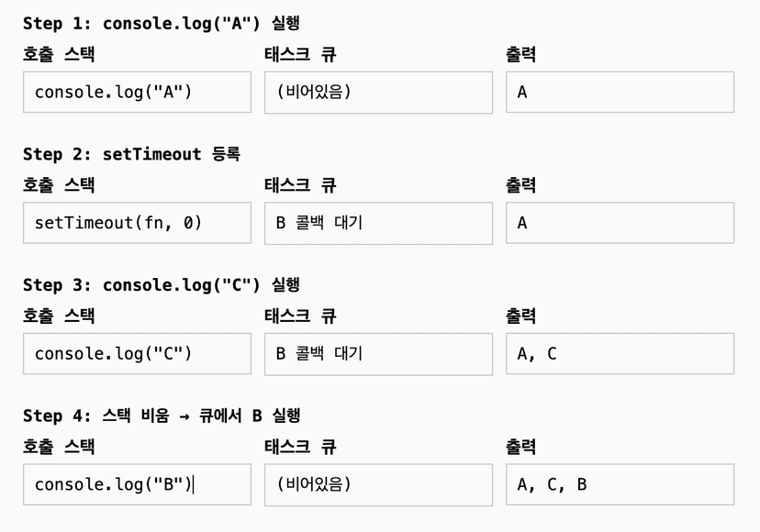This screenshot has height=532, width=760.
Task: Click the output field showing "A, C"
Action: coord(620,354)
